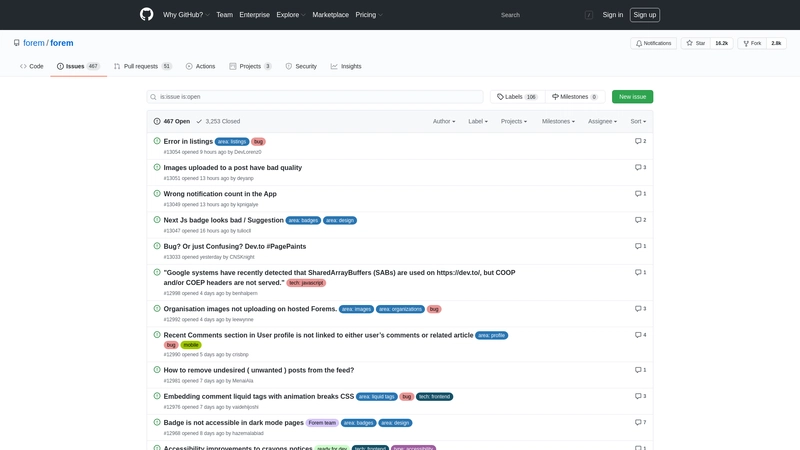The image size is (800, 450).
Task: Open comments of Organisation images not uploading issue
Action: coord(640,309)
